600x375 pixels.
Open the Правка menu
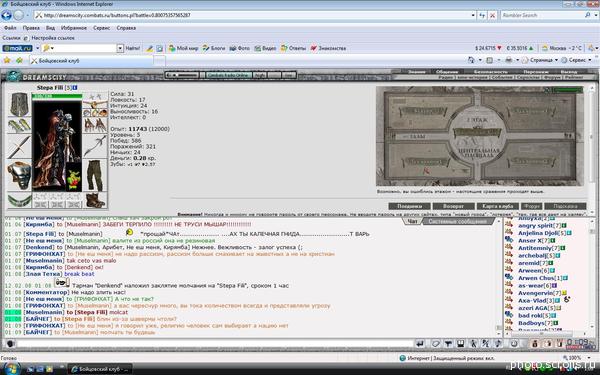[x=31, y=28]
